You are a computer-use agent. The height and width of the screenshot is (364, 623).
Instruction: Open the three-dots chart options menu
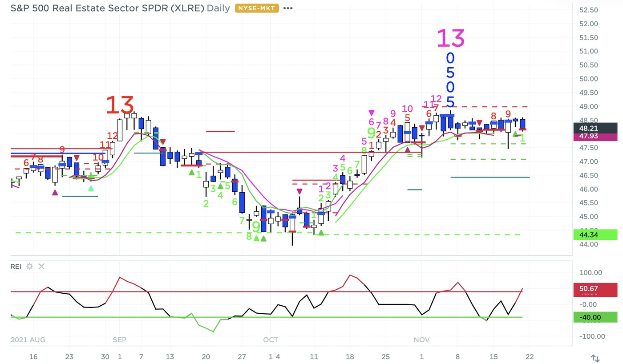tap(288, 8)
